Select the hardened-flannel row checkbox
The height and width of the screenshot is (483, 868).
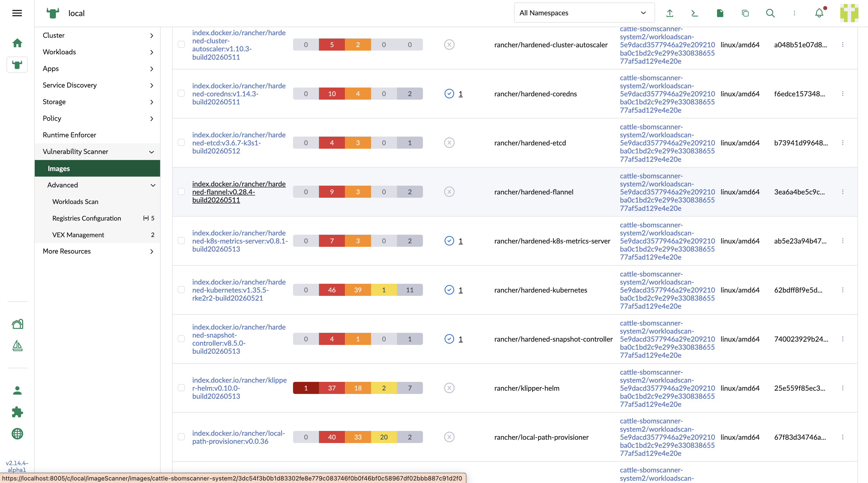coord(181,192)
